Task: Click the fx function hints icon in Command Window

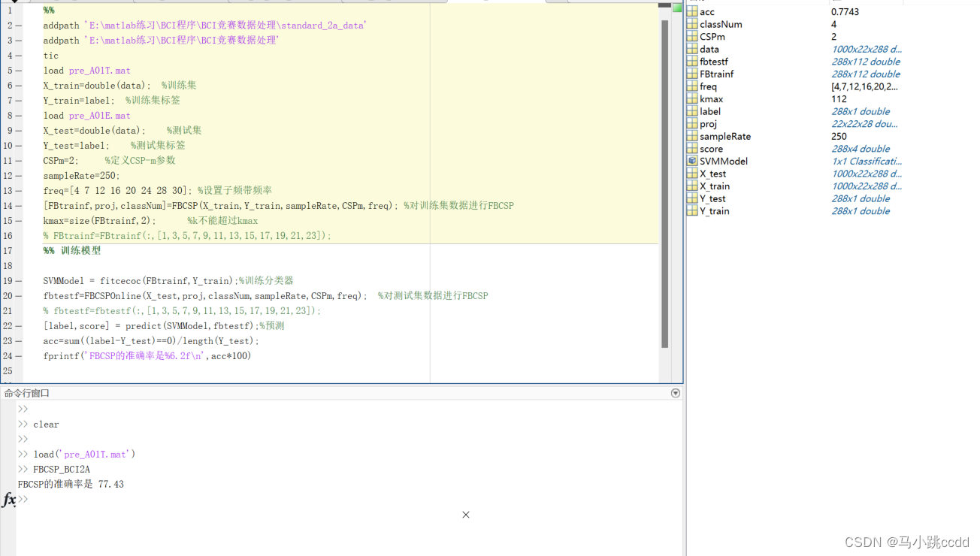Action: pyautogui.click(x=8, y=500)
